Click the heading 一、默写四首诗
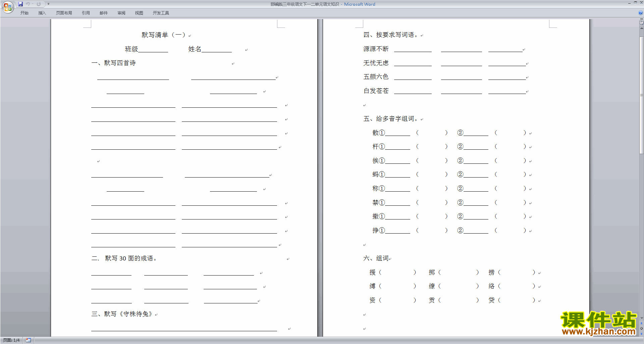The height and width of the screenshot is (344, 644). point(113,63)
